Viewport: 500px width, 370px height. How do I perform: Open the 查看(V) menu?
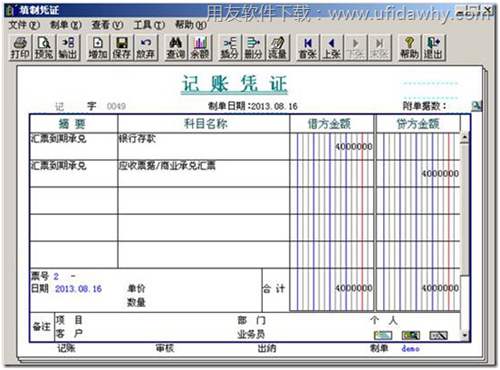[x=107, y=25]
